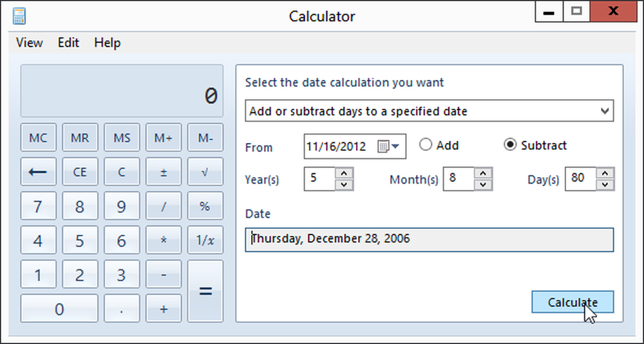Screen dimensions: 644x344
Task: Open the Edit menu
Action: [x=68, y=43]
